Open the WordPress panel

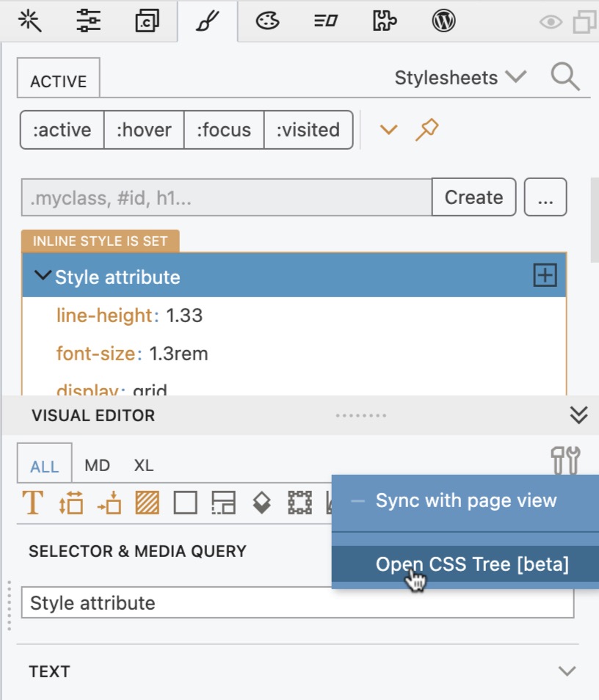pyautogui.click(x=443, y=21)
